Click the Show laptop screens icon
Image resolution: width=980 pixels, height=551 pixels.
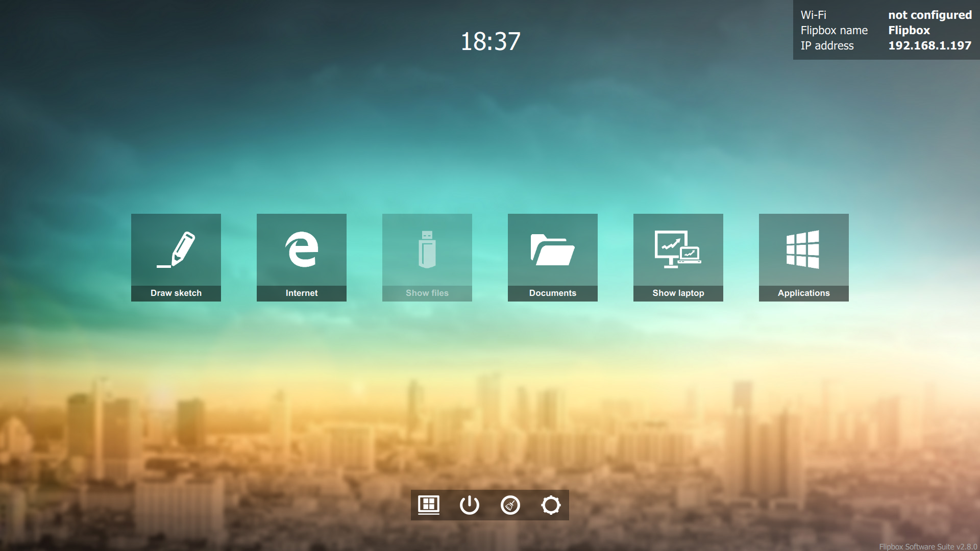click(678, 249)
